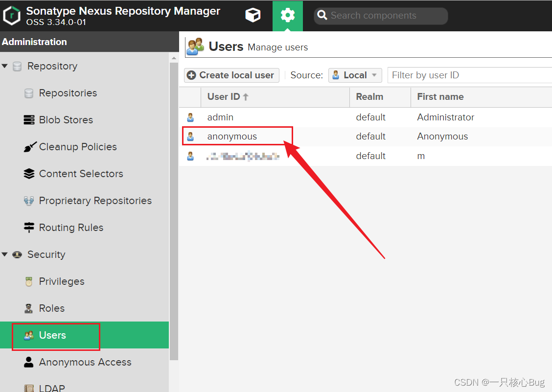Screen dimensions: 552x392
Task: Click the search magnifier icon
Action: (x=322, y=15)
